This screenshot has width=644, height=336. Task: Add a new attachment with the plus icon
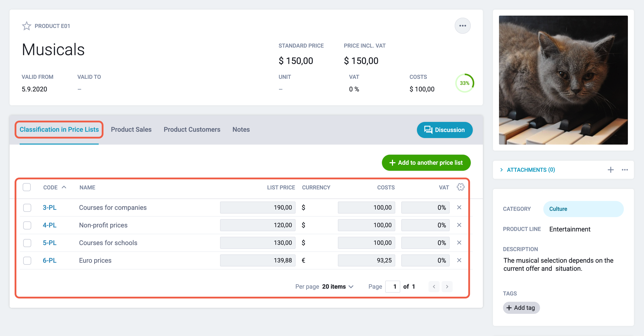[x=611, y=170]
